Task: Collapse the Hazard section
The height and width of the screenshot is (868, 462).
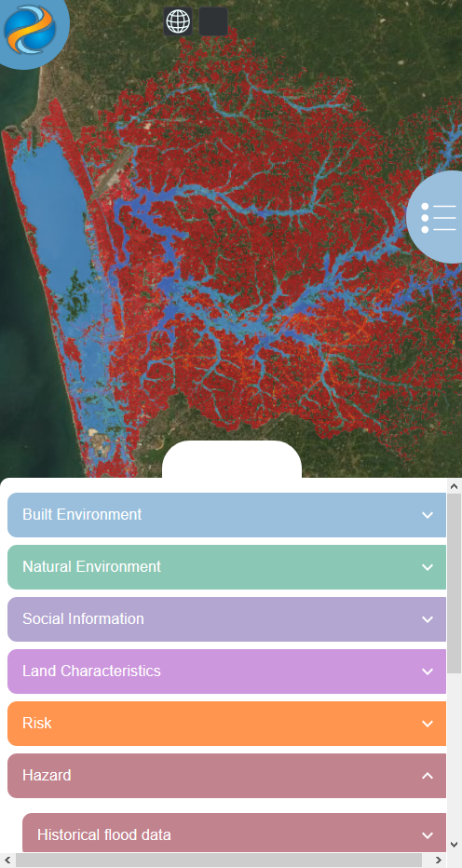Action: tap(226, 776)
